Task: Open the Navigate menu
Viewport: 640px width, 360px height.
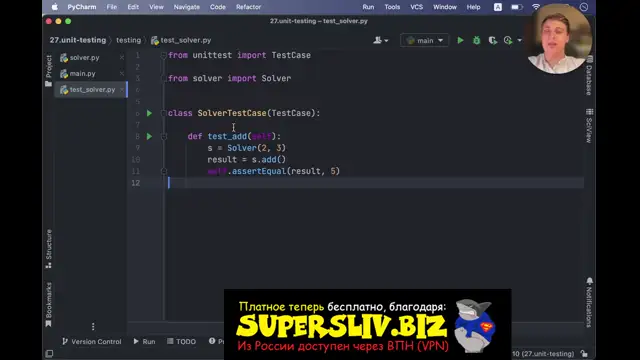Action: pyautogui.click(x=187, y=7)
